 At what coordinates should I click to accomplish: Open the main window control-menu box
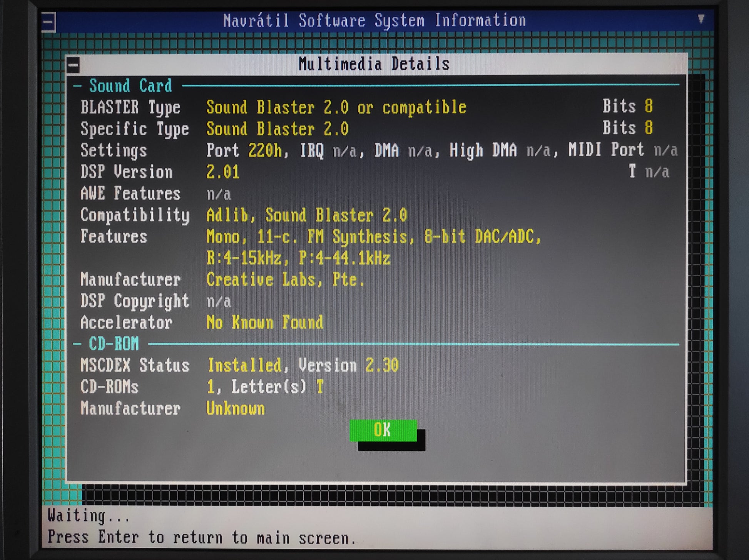[49, 22]
